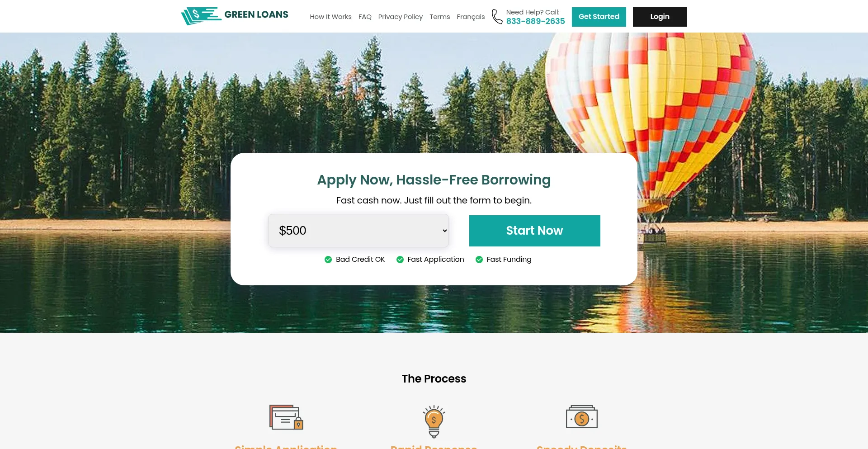The height and width of the screenshot is (449, 868).
Task: Click the Fast Application checkmark icon
Action: (x=400, y=260)
